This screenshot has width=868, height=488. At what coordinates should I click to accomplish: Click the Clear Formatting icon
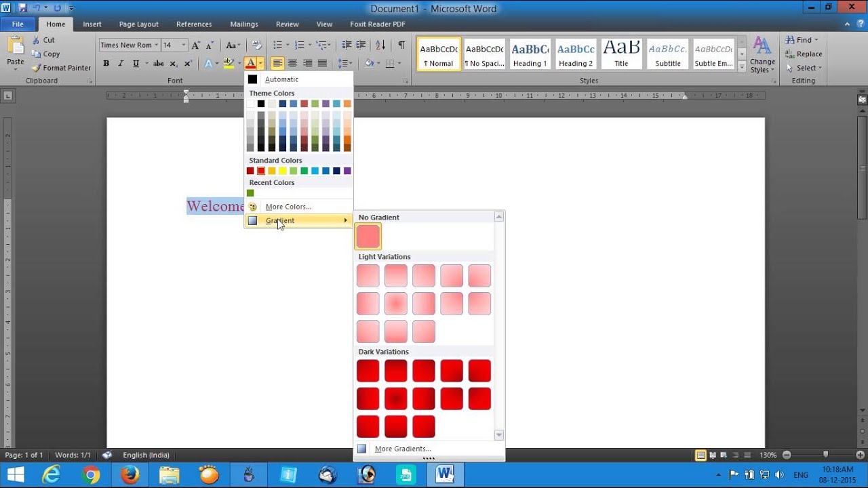(256, 45)
